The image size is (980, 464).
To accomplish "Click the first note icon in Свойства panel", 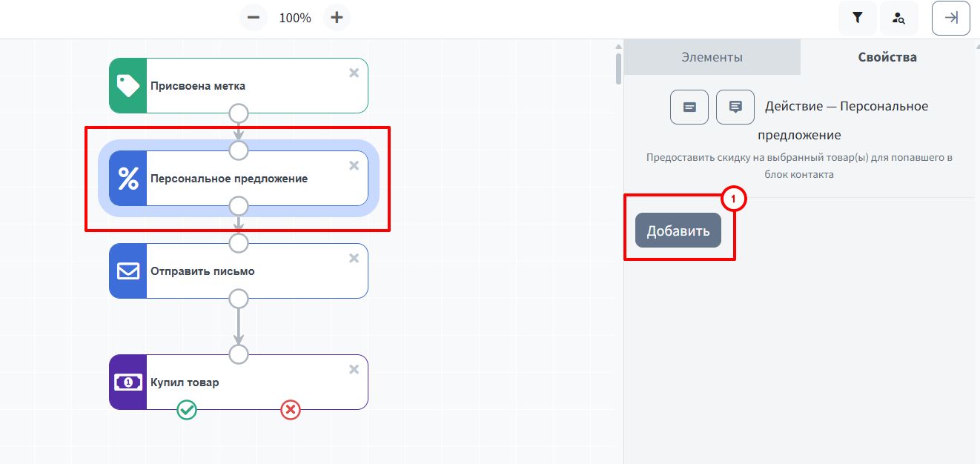I will (x=689, y=107).
